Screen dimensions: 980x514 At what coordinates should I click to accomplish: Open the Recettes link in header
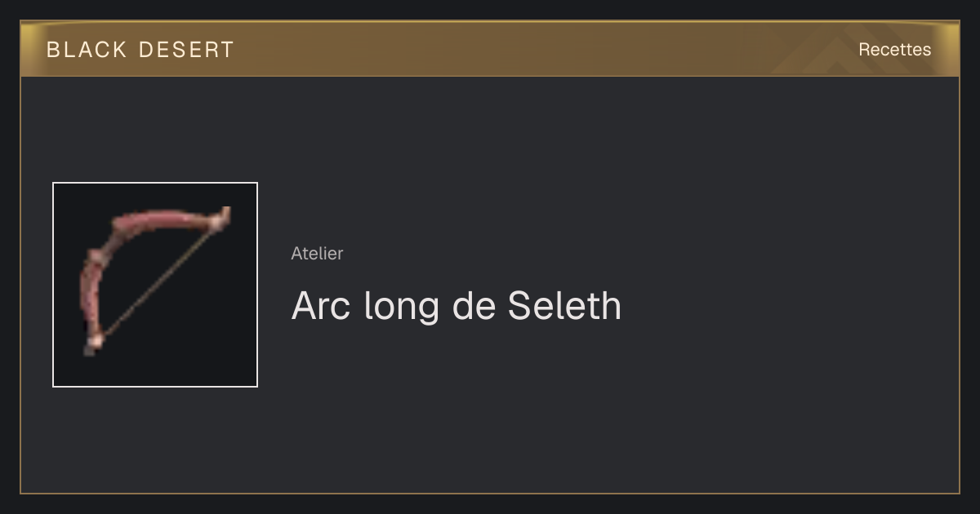[x=894, y=50]
